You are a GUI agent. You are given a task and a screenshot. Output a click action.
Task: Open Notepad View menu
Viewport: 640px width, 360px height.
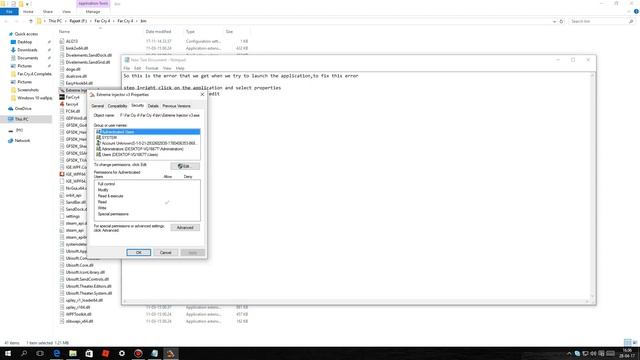[x=167, y=68]
